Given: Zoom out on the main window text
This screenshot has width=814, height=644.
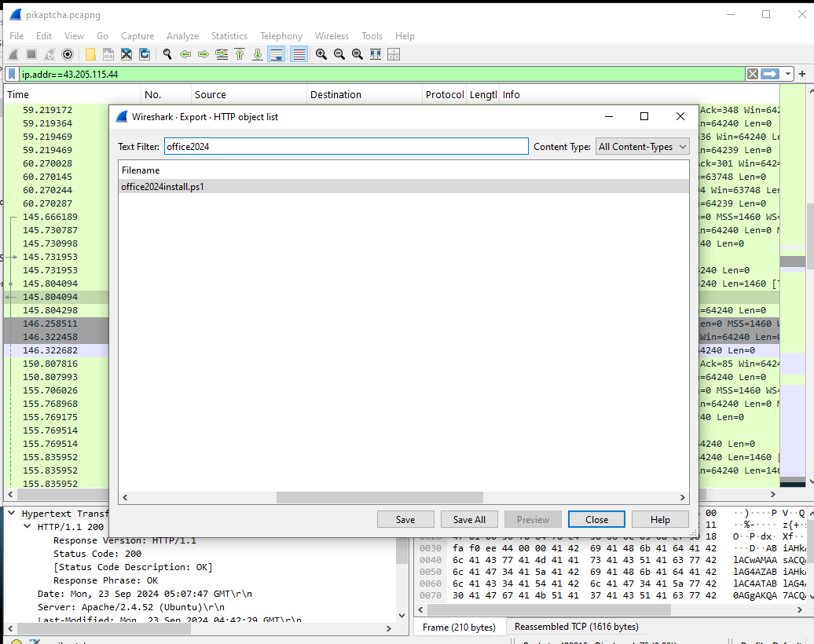Looking at the screenshot, I should [x=339, y=54].
